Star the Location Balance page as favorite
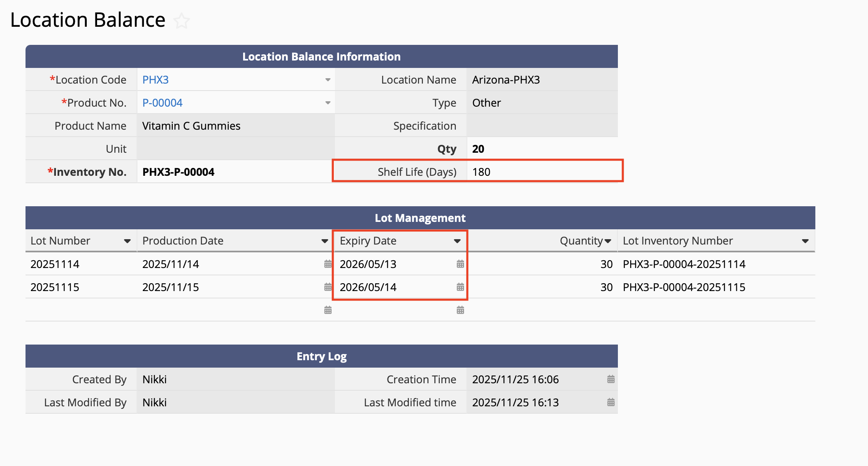The height and width of the screenshot is (466, 868). 181,21
